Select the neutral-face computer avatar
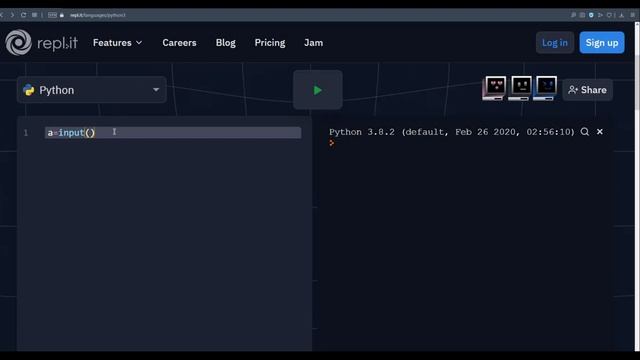 tap(520, 88)
